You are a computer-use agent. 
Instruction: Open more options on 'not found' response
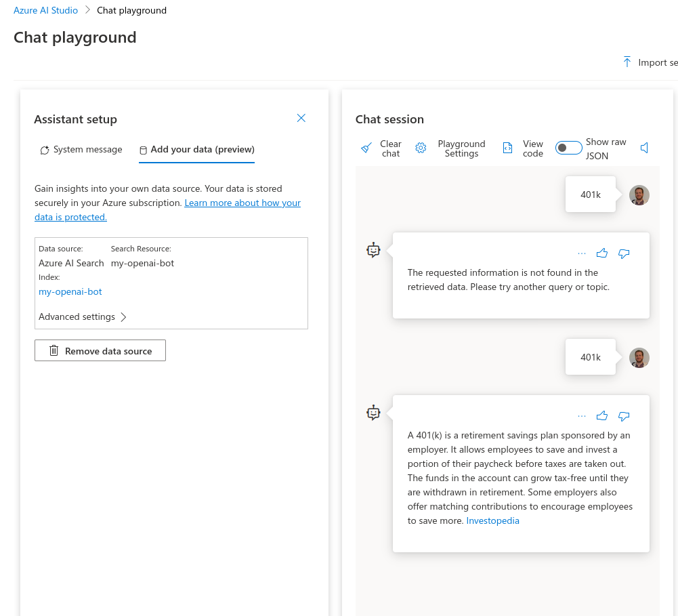coord(582,253)
